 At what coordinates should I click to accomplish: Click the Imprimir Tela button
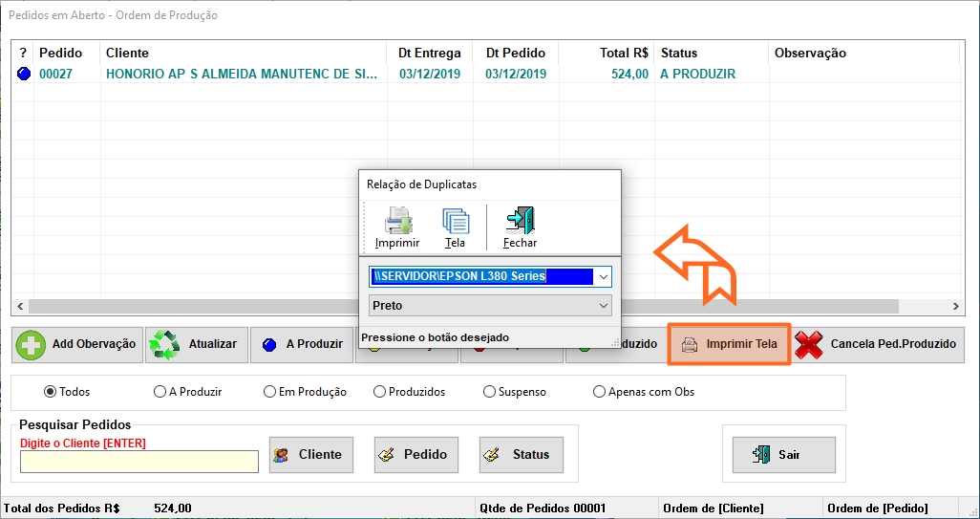coord(730,344)
